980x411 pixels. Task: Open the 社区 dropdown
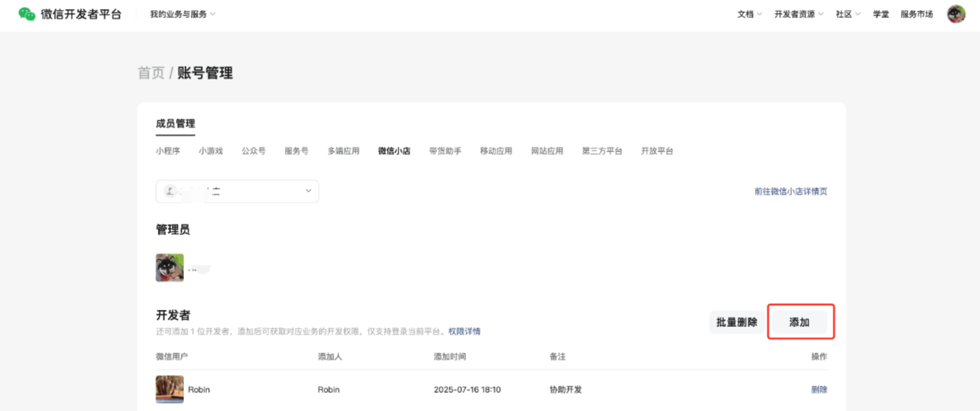[847, 14]
